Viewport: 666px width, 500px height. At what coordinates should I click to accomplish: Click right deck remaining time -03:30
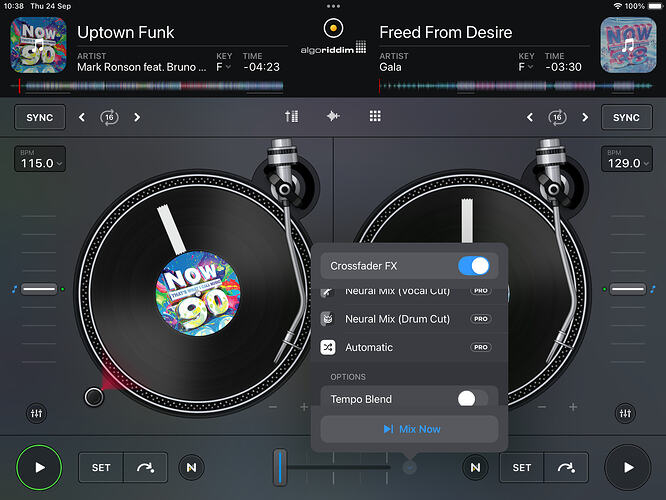pos(563,67)
